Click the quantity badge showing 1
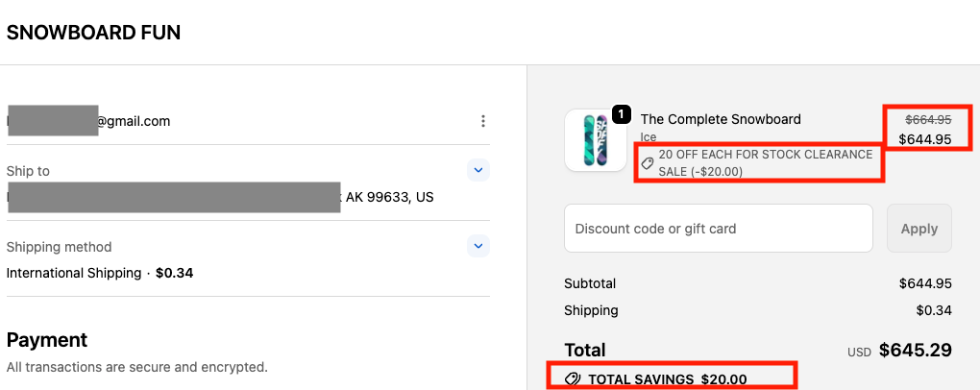The height and width of the screenshot is (390, 980). coord(620,114)
